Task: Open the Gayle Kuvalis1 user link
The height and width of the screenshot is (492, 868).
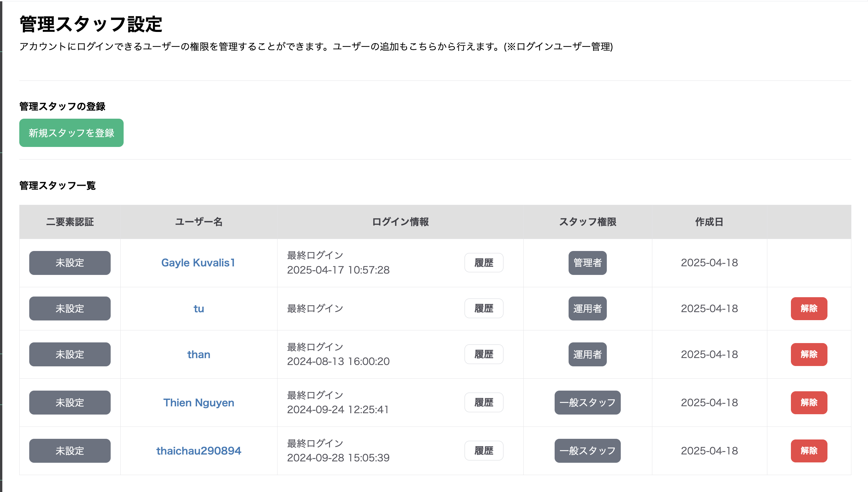Action: [198, 263]
